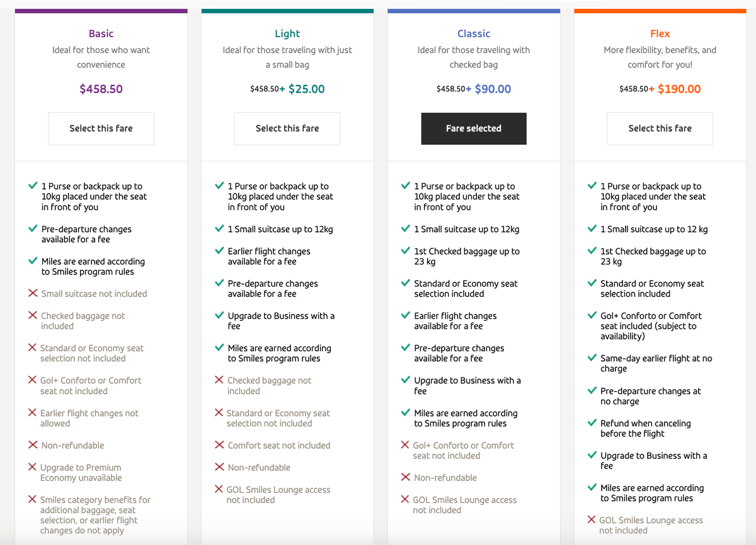Click the X beside 'Gol+ Conforto or Comfort seat not included' in Classic

[x=405, y=445]
